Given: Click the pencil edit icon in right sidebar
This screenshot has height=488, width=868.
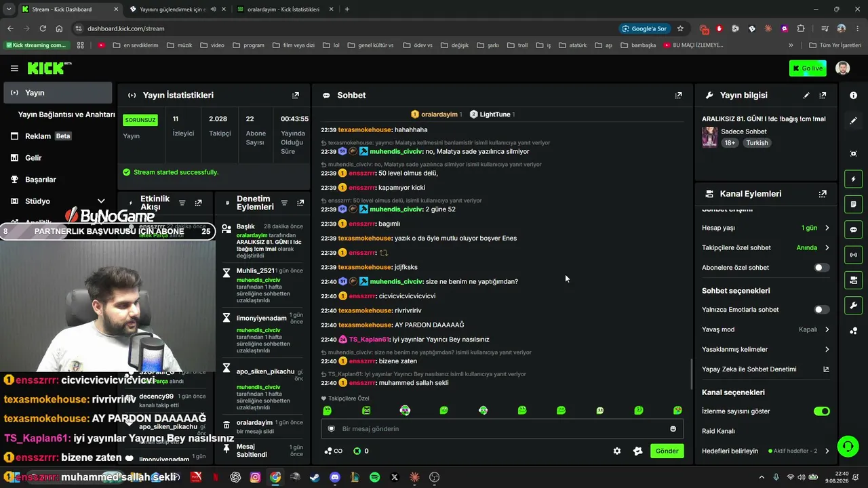Looking at the screenshot, I should [x=853, y=121].
